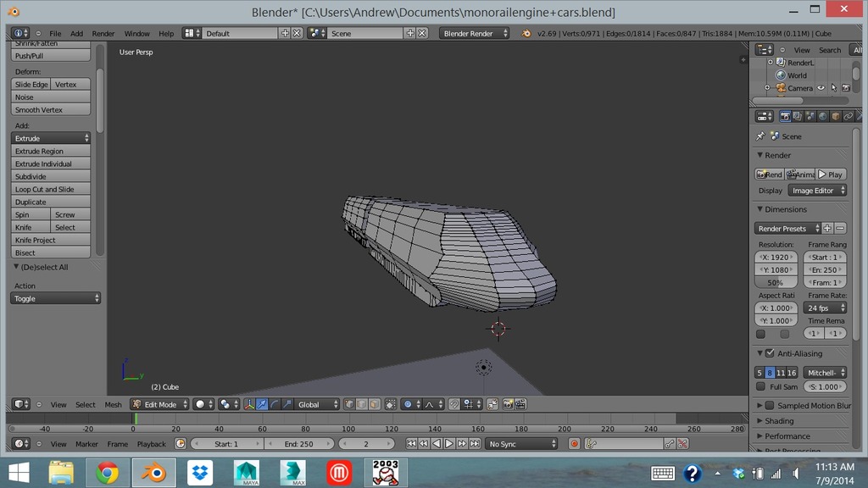Toggle the 3D manipulator widget
This screenshot has width=868, height=488.
click(249, 404)
